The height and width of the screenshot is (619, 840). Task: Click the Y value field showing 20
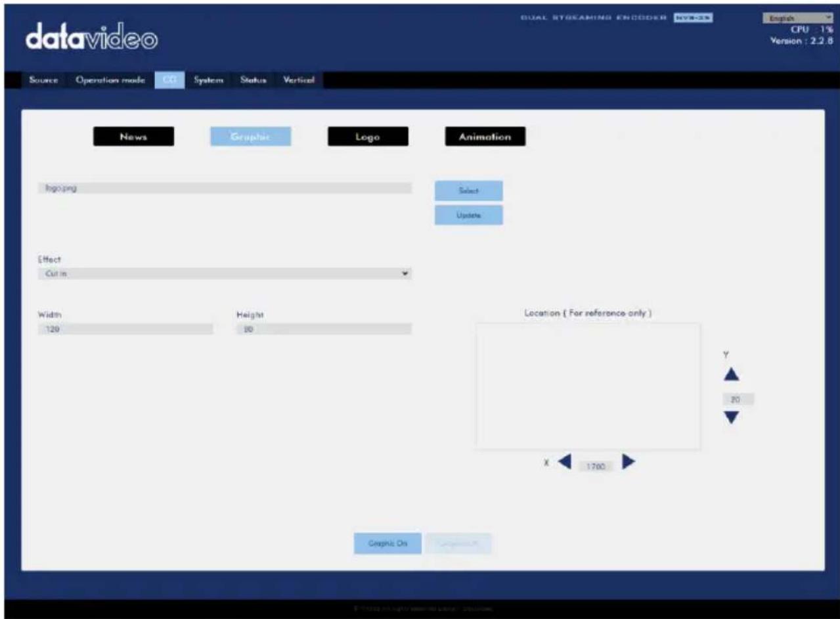pyautogui.click(x=738, y=399)
